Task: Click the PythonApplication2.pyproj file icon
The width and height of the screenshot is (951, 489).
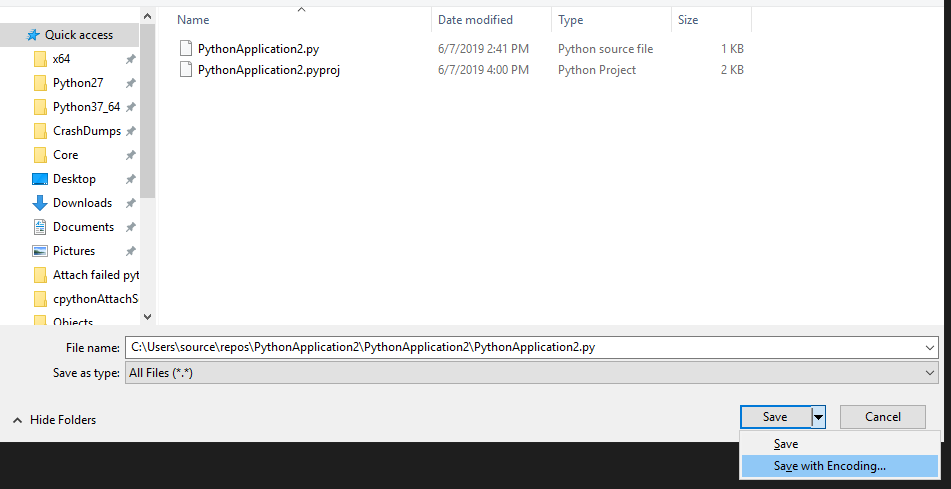Action: [x=187, y=70]
